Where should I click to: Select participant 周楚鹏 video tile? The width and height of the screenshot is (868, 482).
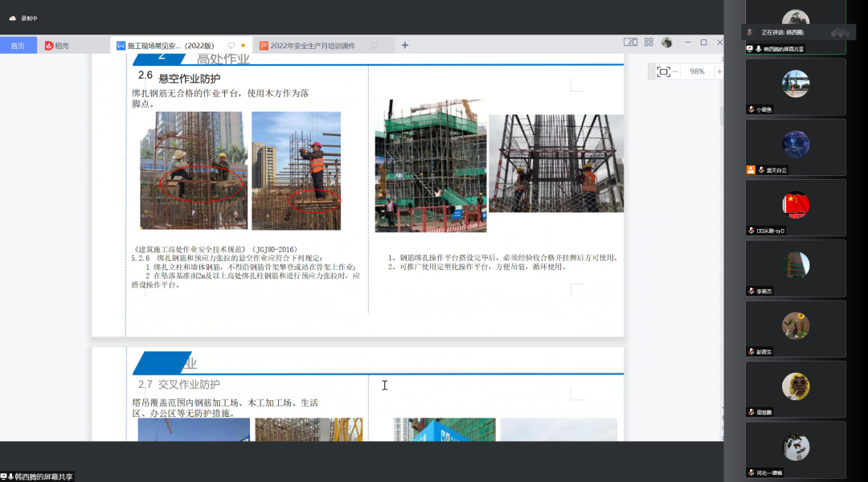[795, 389]
